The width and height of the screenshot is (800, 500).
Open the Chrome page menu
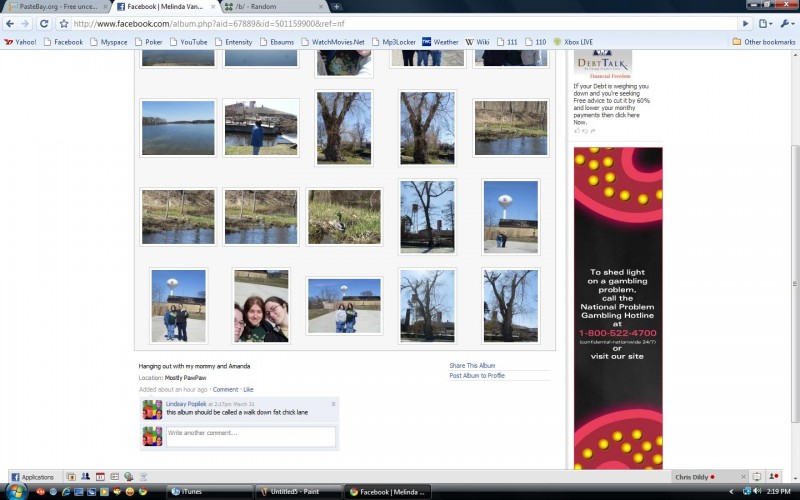(x=764, y=23)
